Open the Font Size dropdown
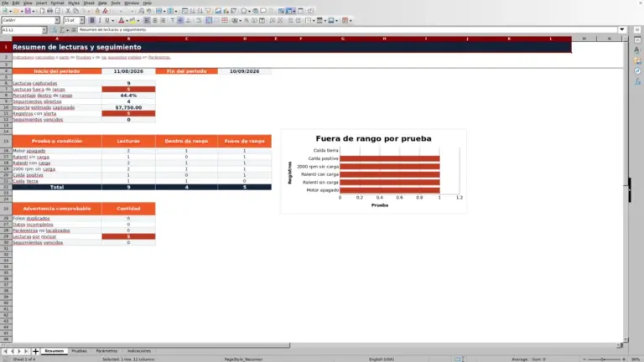Viewport: 644px width, 362px height. coord(81,20)
